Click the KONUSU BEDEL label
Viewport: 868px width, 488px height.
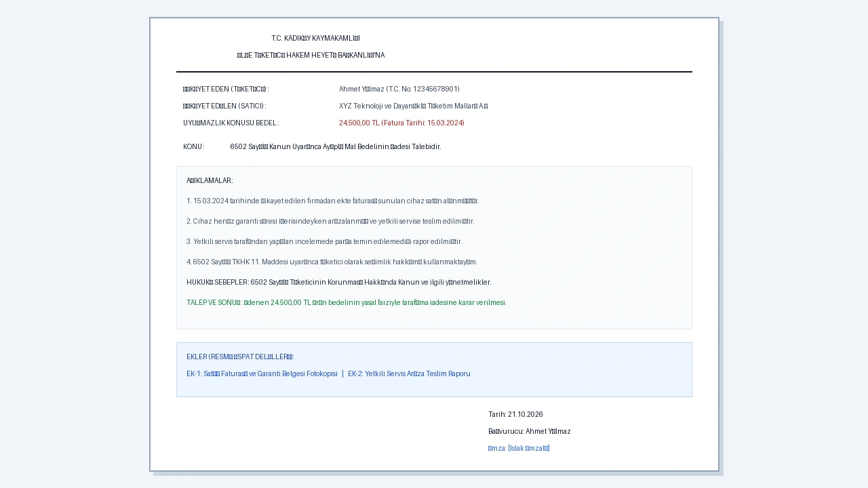point(231,123)
